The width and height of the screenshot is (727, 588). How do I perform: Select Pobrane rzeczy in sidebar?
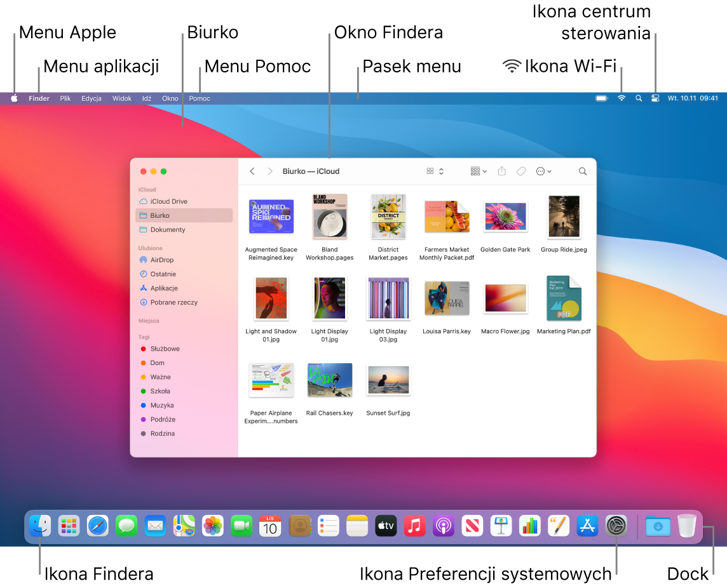tap(184, 302)
